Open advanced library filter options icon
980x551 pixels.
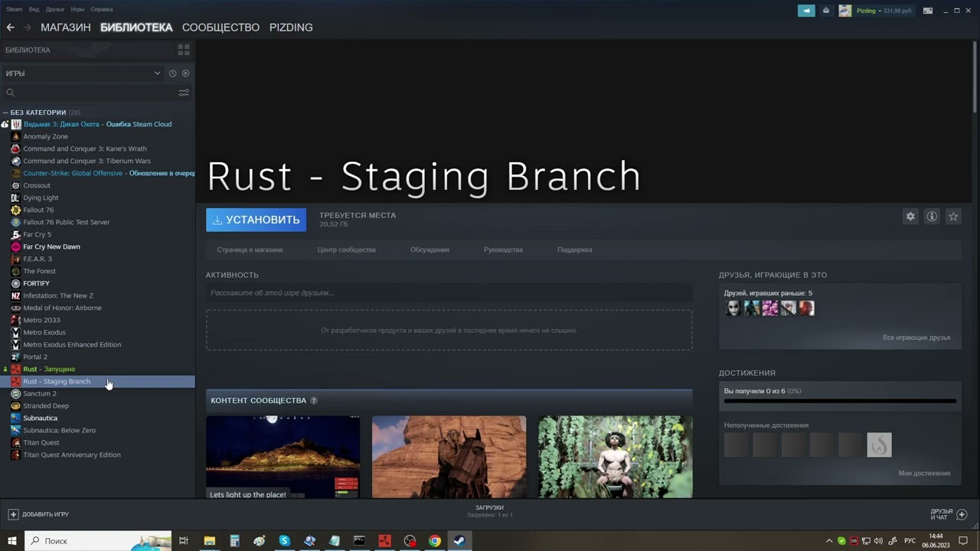coord(184,93)
